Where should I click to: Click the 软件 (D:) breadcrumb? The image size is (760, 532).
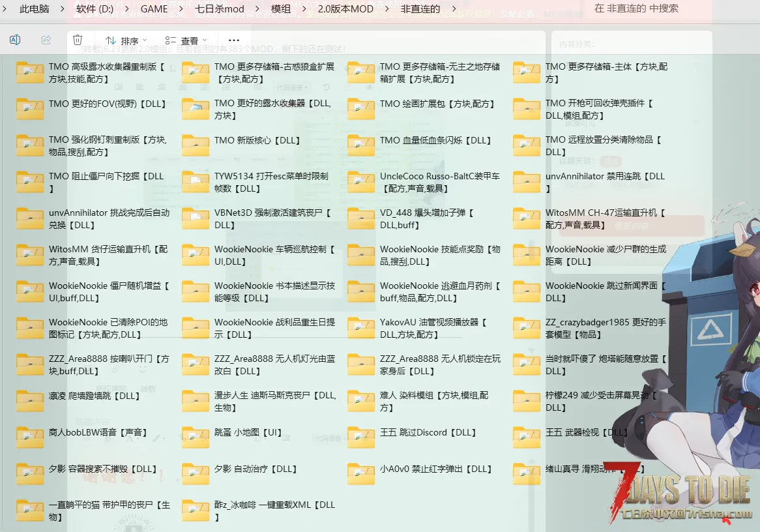[x=95, y=8]
